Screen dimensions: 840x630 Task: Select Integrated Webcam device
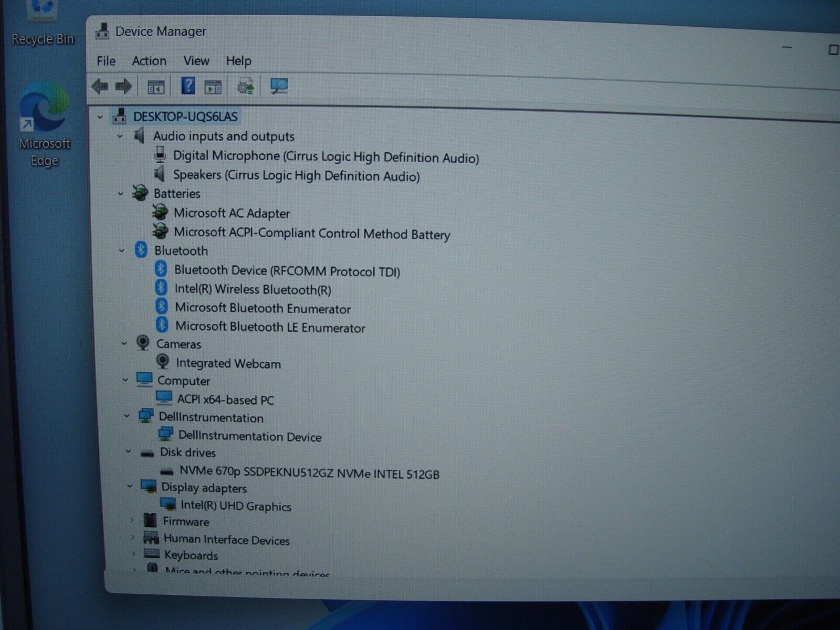pos(228,363)
